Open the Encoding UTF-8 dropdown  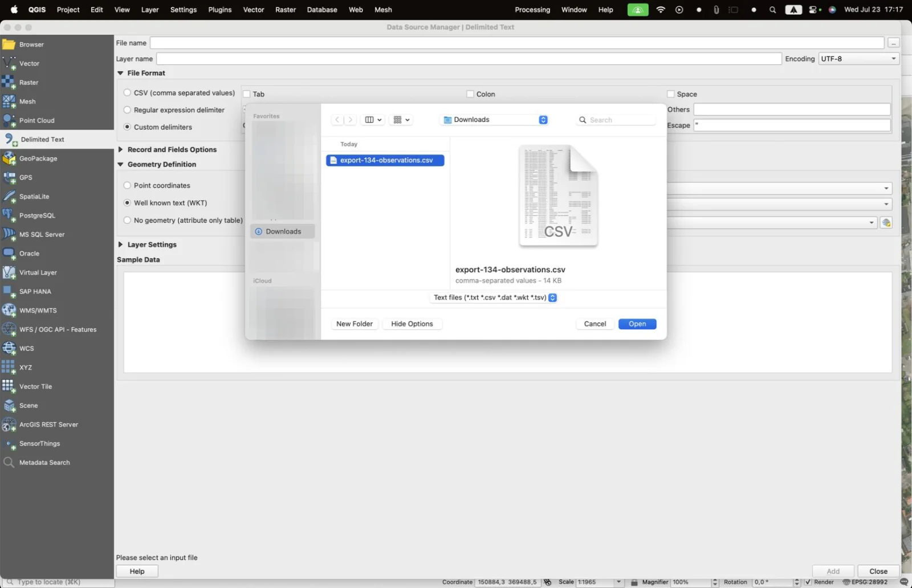pyautogui.click(x=859, y=59)
